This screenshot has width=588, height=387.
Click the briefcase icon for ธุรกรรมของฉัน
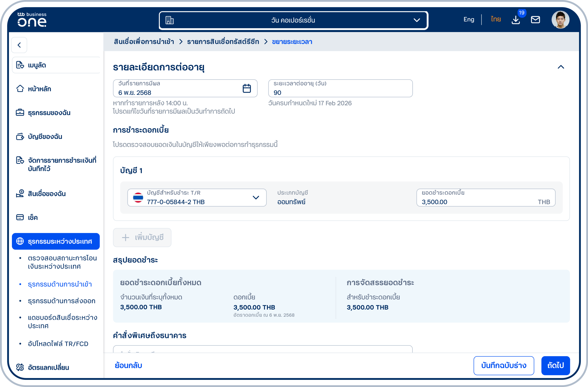pos(20,112)
